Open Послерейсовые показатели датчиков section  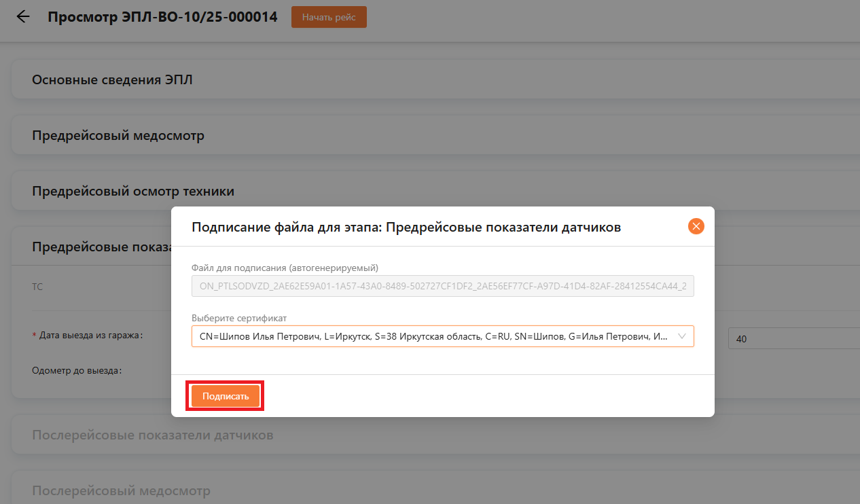click(152, 434)
